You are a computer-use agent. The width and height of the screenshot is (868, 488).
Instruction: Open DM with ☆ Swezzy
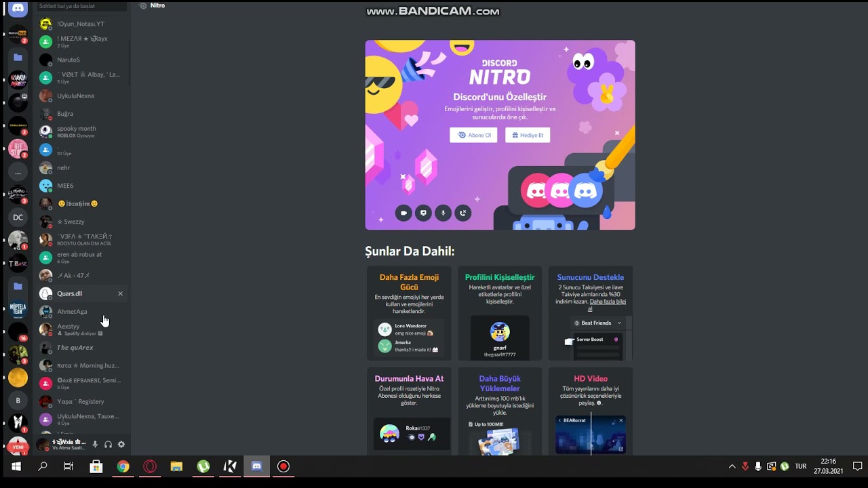click(x=81, y=222)
